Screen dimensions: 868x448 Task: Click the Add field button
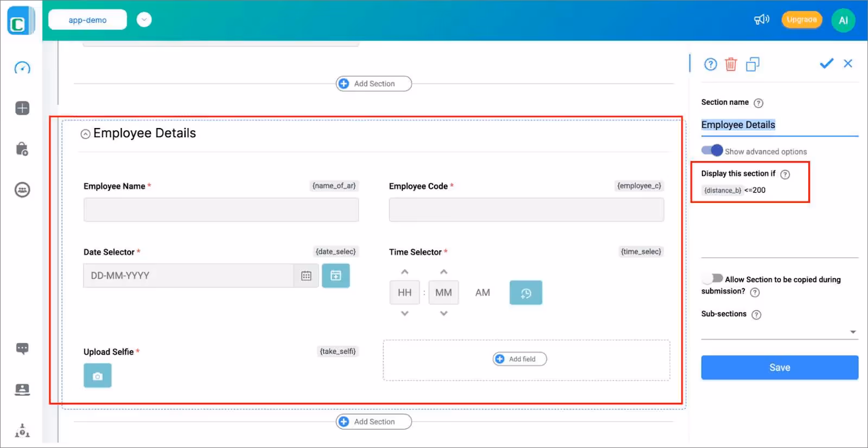point(520,359)
